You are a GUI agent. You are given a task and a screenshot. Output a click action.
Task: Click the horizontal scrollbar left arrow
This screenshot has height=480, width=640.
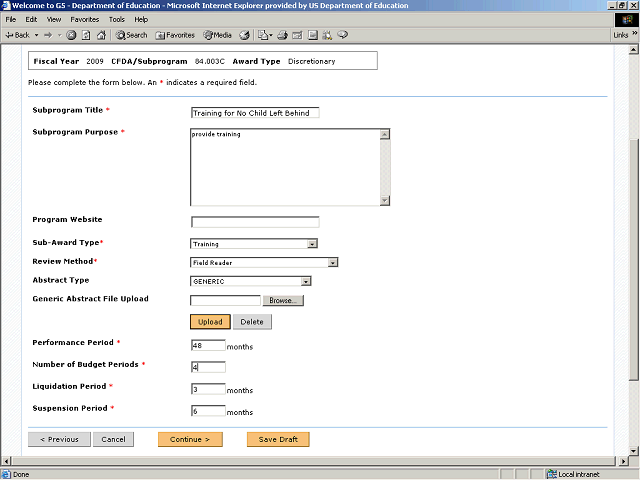coord(6,461)
